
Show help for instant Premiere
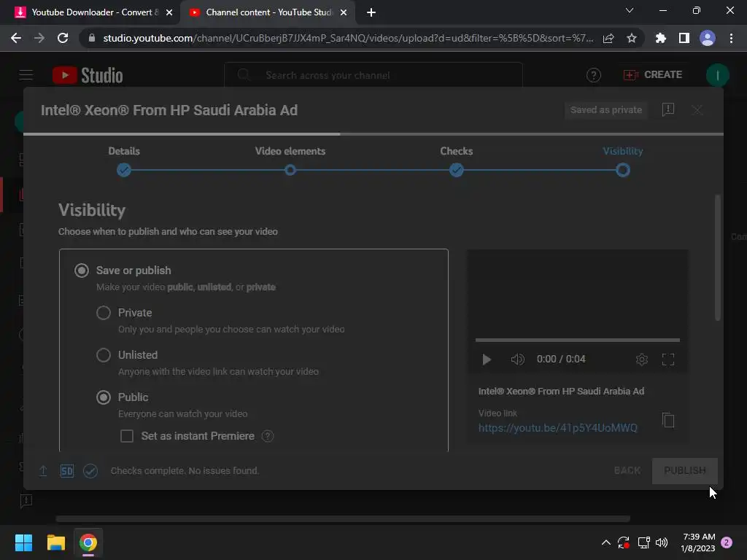coord(268,436)
